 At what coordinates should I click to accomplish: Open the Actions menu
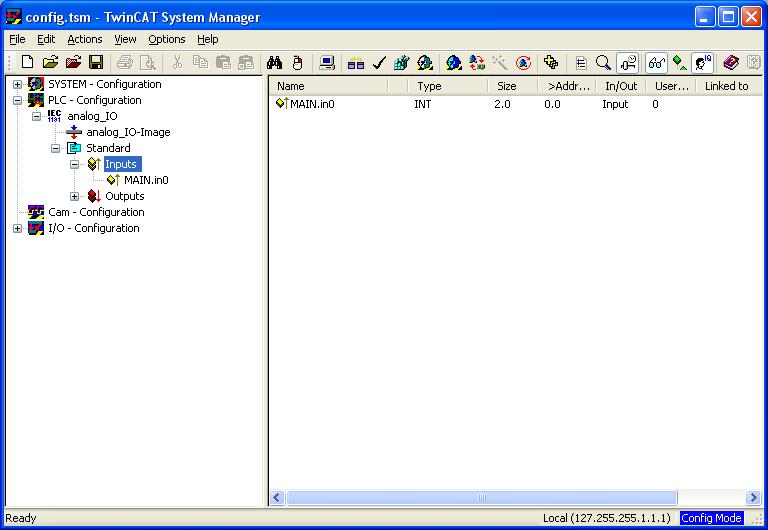85,39
